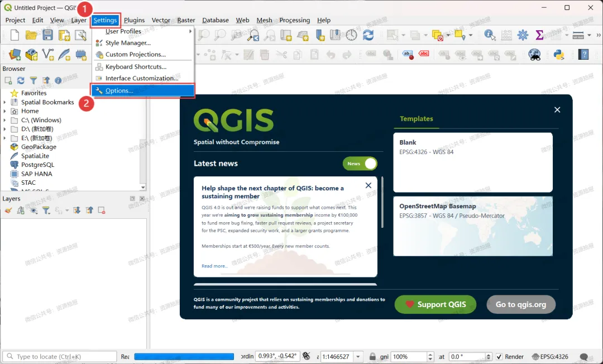
Task: Expand the Spatial Bookmarks tree node
Action: pos(4,102)
